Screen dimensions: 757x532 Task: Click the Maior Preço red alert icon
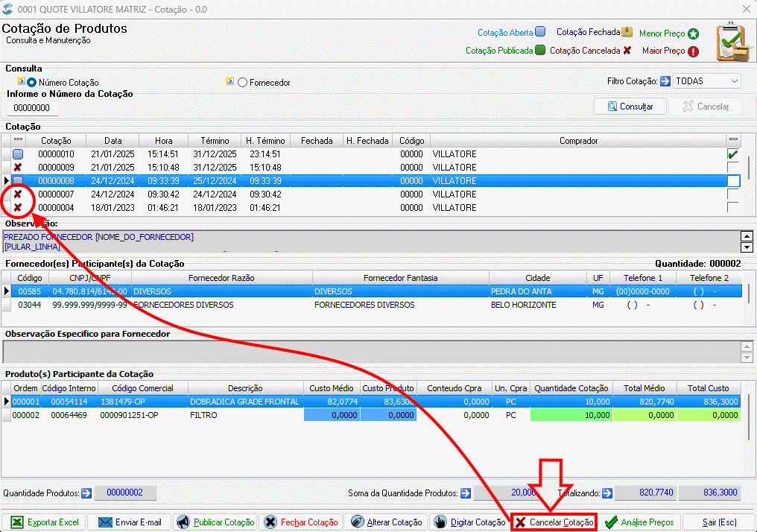(x=693, y=51)
